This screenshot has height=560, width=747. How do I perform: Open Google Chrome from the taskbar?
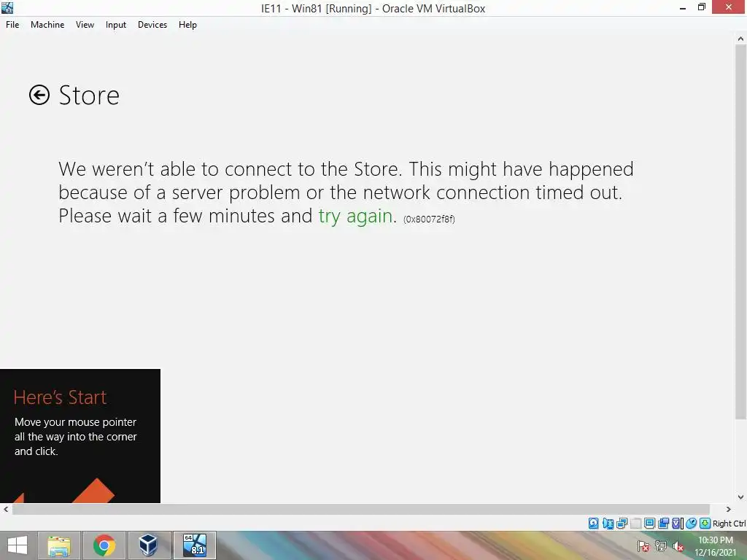click(x=104, y=545)
